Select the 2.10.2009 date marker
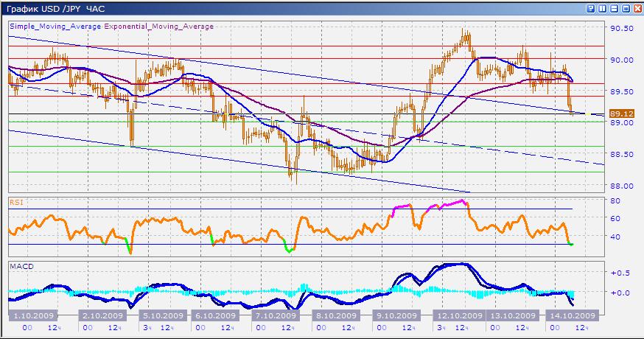This screenshot has height=339, width=644. (x=99, y=315)
